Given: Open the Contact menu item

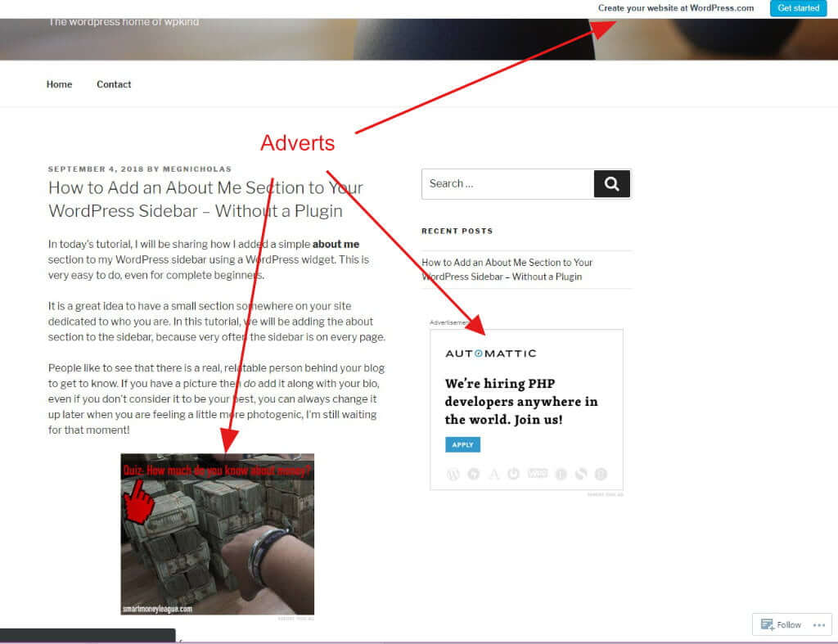Looking at the screenshot, I should point(114,84).
